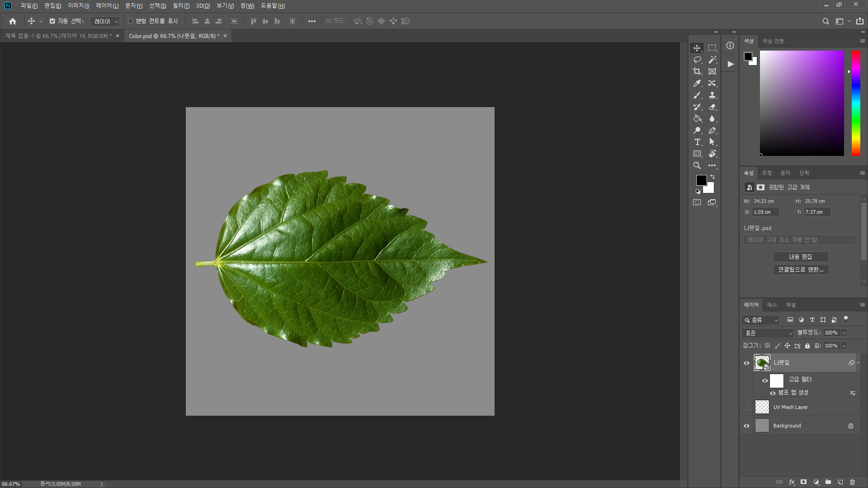868x488 pixels.
Task: Click the 내용 편집 button
Action: [x=800, y=257]
